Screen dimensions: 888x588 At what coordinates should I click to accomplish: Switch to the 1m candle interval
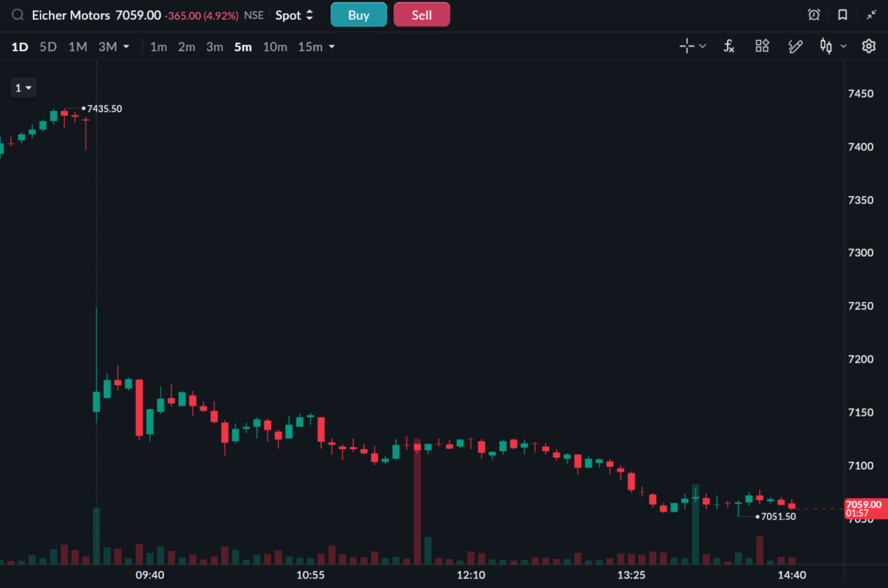tap(158, 47)
